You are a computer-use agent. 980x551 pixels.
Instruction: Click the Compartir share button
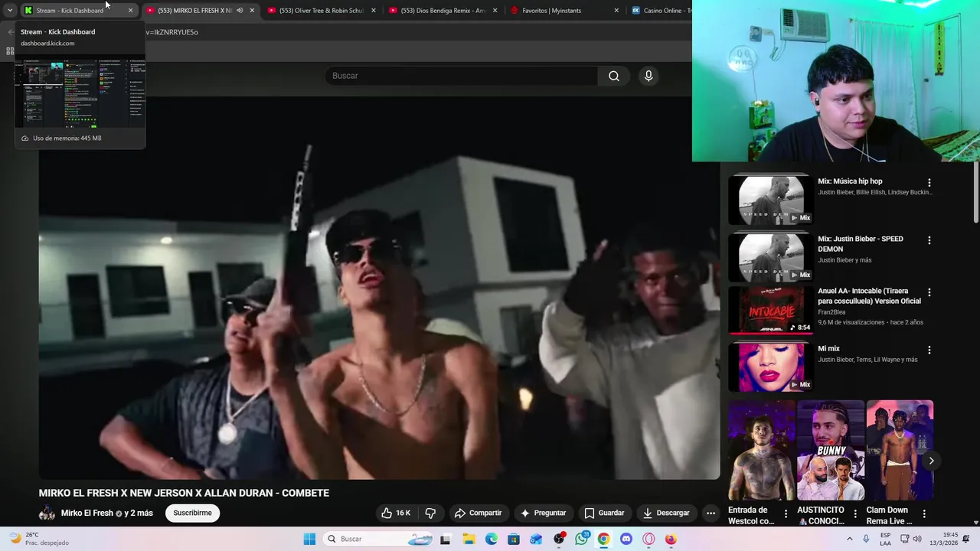point(478,513)
